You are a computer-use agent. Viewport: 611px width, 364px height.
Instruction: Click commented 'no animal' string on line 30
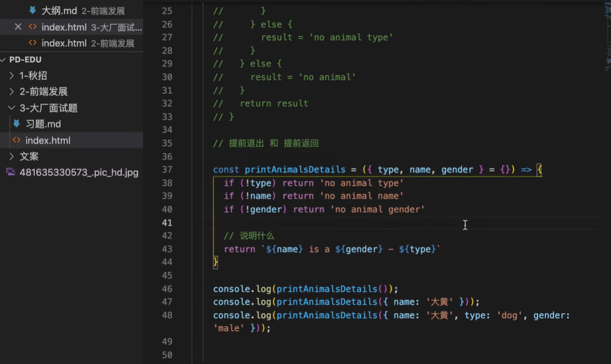[327, 77]
